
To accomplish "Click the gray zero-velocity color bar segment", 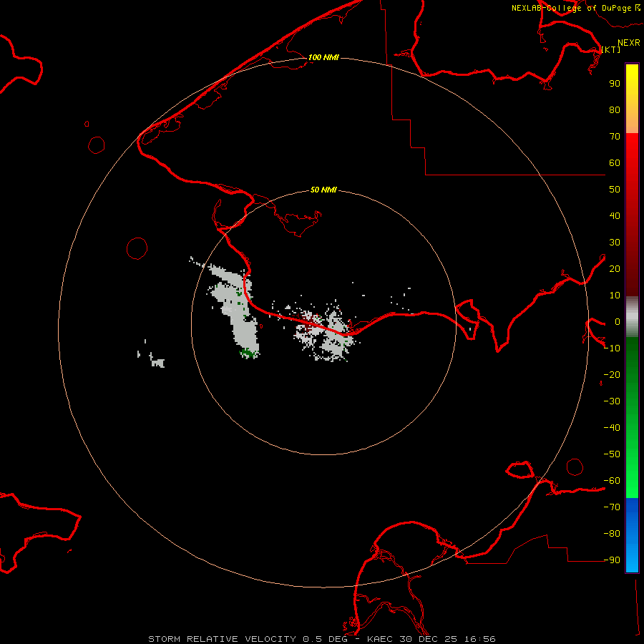I will tap(632, 317).
